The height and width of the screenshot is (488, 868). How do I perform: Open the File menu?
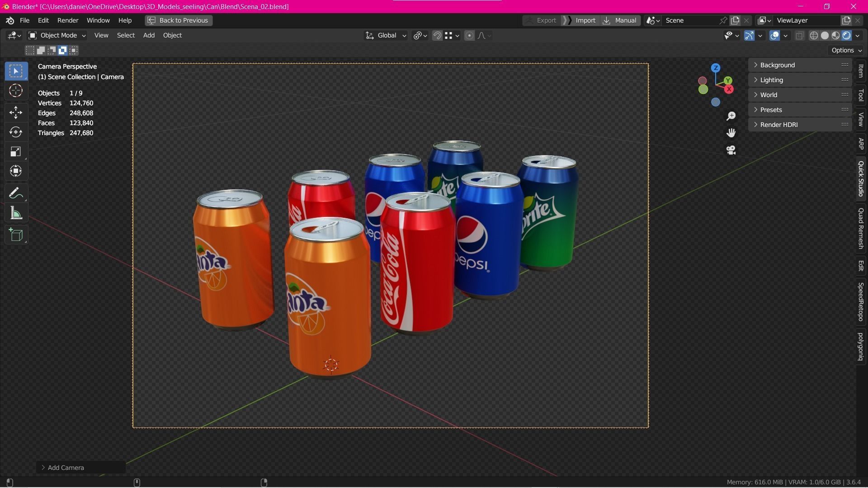24,20
